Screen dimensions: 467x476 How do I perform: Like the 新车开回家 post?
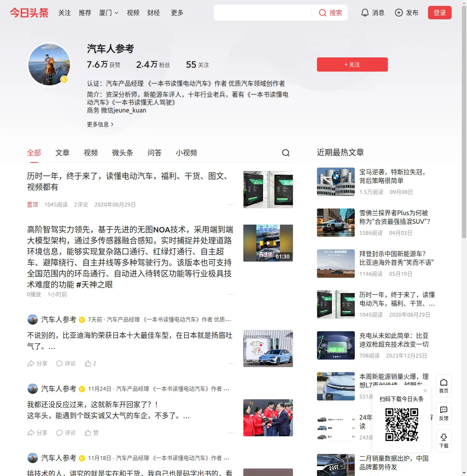pos(91,433)
